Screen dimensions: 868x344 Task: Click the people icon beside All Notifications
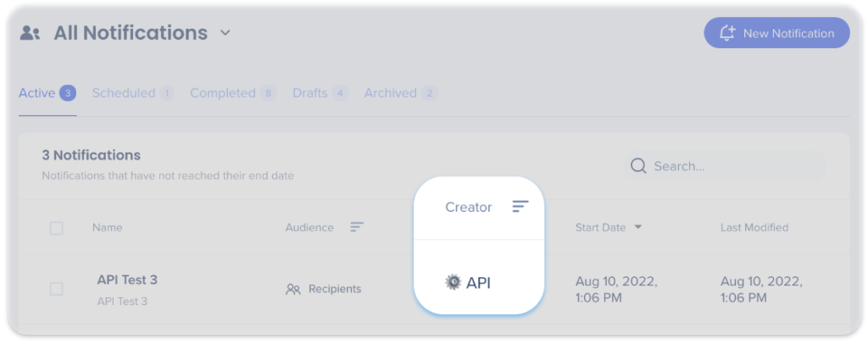[x=31, y=33]
